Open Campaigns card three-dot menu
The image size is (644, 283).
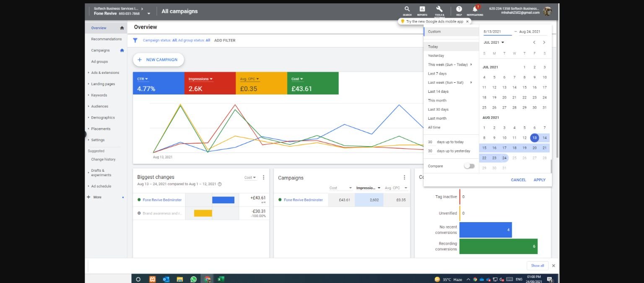[x=404, y=178]
